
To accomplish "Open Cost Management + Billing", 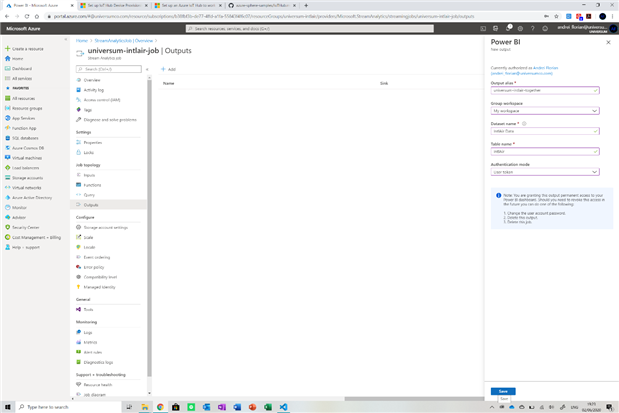I will click(36, 237).
